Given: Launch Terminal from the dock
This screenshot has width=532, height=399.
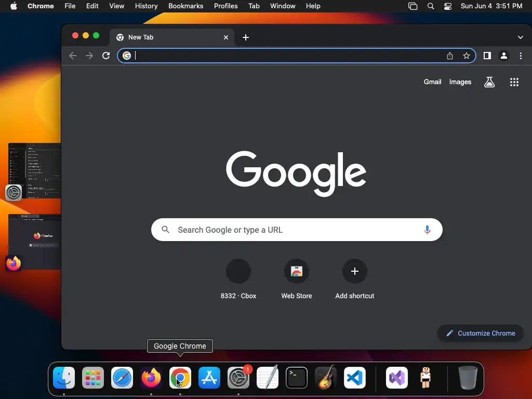Looking at the screenshot, I should [297, 378].
